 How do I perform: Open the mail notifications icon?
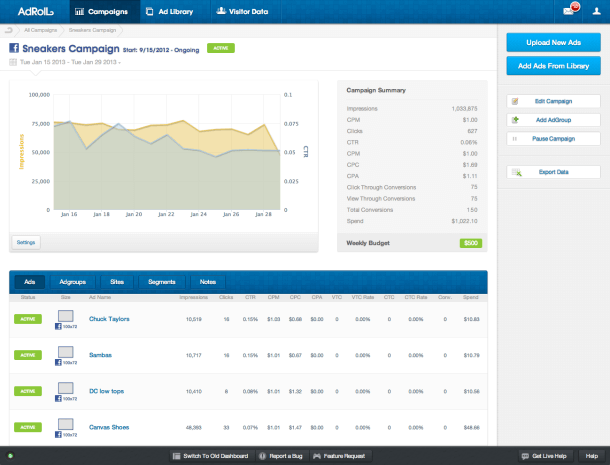(570, 9)
